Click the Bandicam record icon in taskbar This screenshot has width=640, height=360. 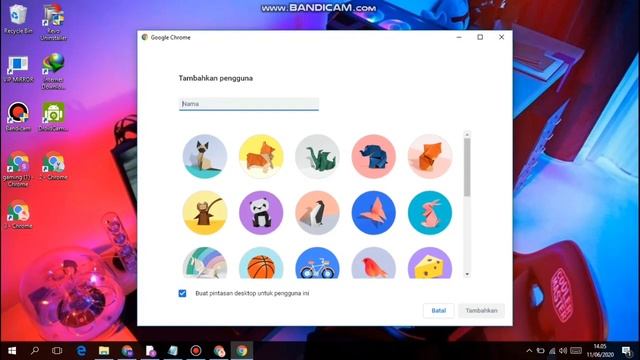coord(196,351)
